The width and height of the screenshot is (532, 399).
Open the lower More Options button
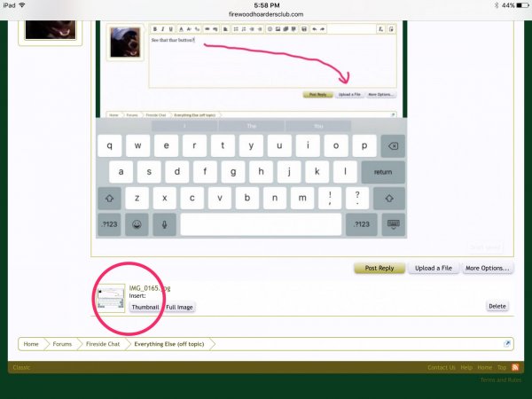coord(487,268)
